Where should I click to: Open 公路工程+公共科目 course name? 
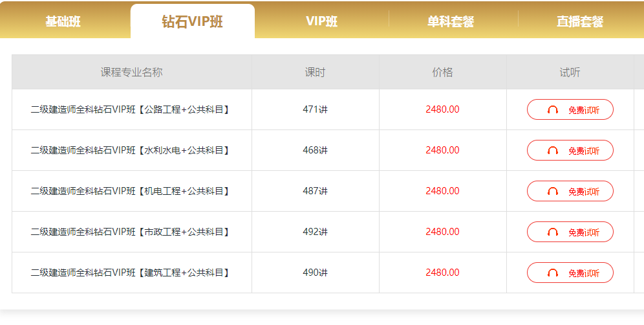[x=130, y=109]
